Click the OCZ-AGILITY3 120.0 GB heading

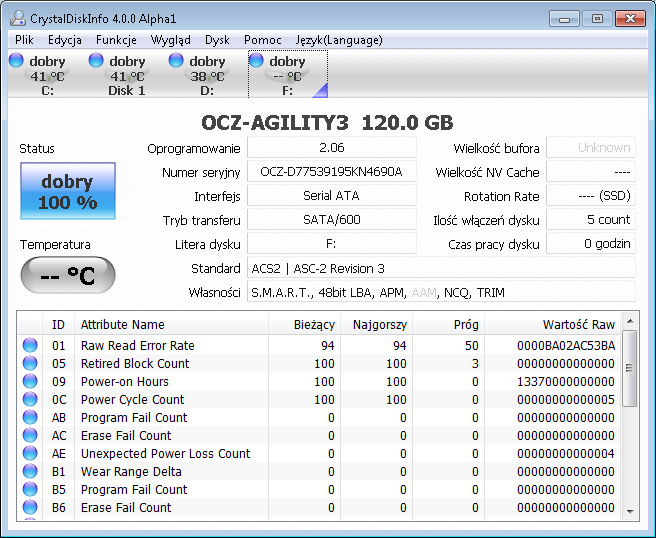pyautogui.click(x=327, y=123)
